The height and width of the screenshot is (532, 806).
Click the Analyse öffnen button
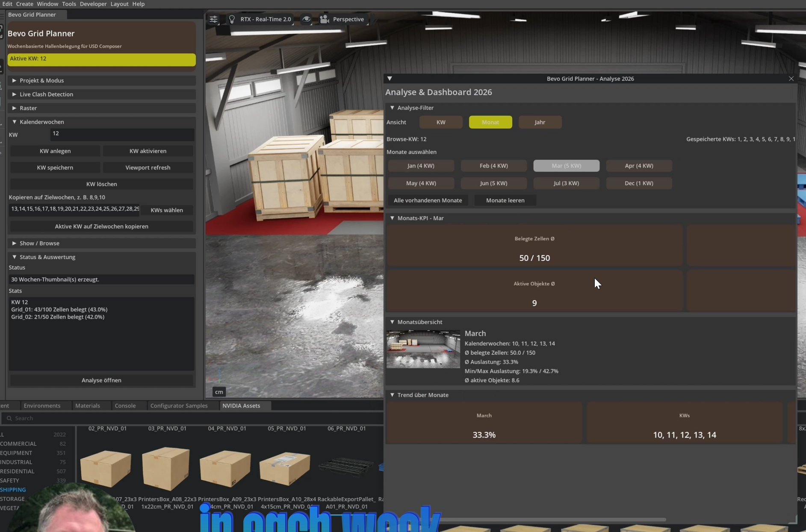point(102,380)
